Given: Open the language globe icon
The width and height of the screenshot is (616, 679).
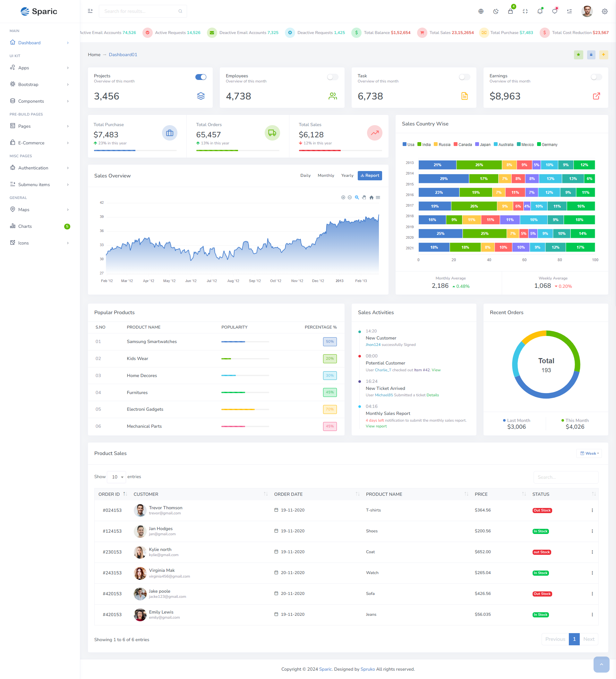Looking at the screenshot, I should [x=481, y=12].
